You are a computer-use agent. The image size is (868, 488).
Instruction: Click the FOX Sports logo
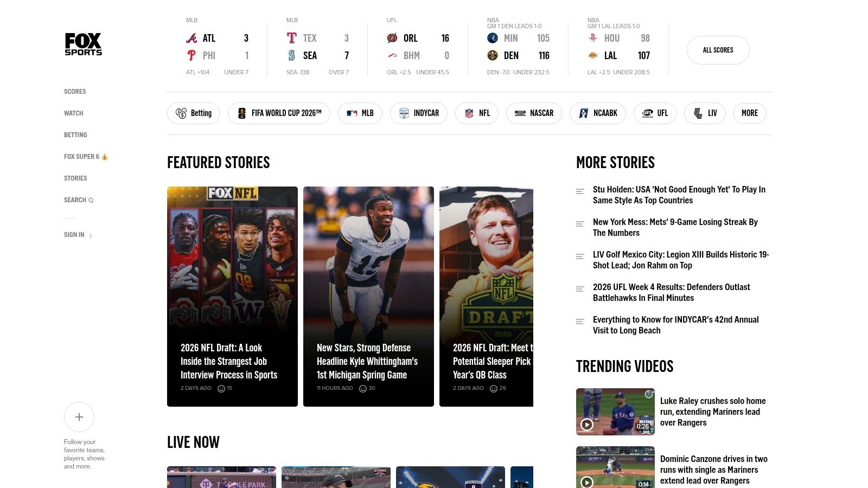[84, 44]
